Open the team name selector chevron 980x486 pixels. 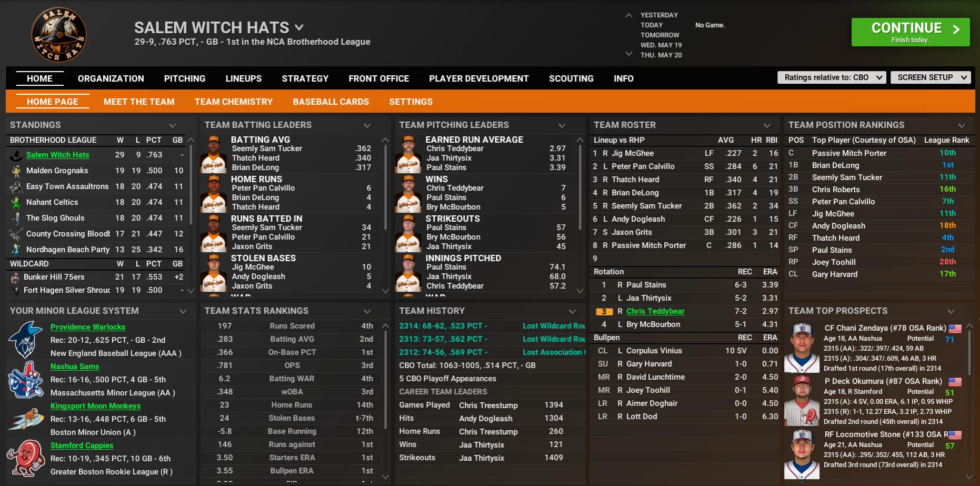pyautogui.click(x=299, y=27)
